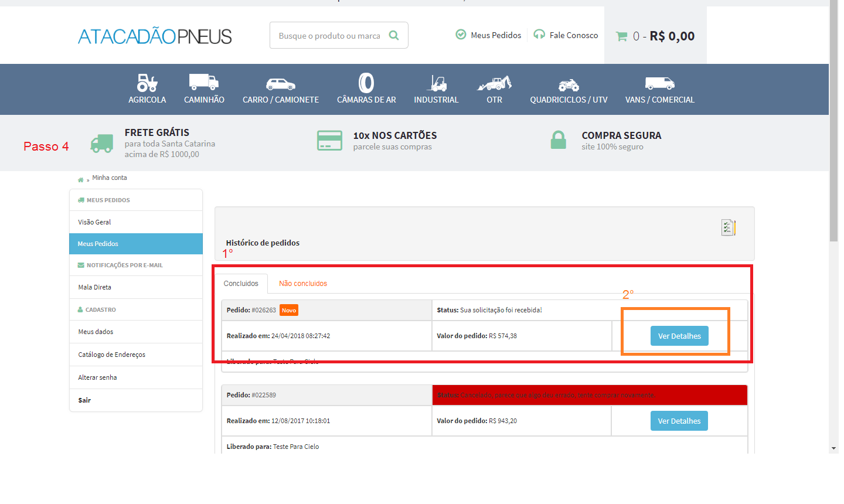
Task: Select the Agricola tractor icon
Action: coord(147,83)
